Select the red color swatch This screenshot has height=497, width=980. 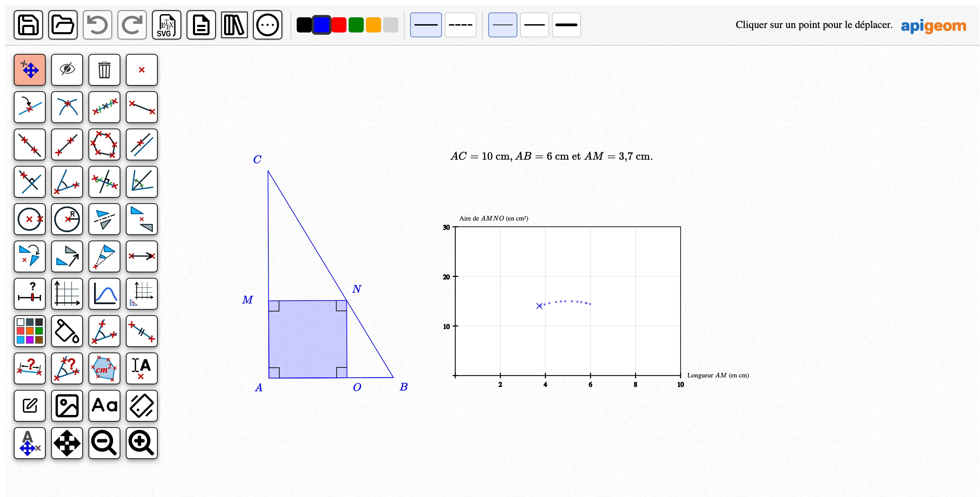(x=339, y=25)
